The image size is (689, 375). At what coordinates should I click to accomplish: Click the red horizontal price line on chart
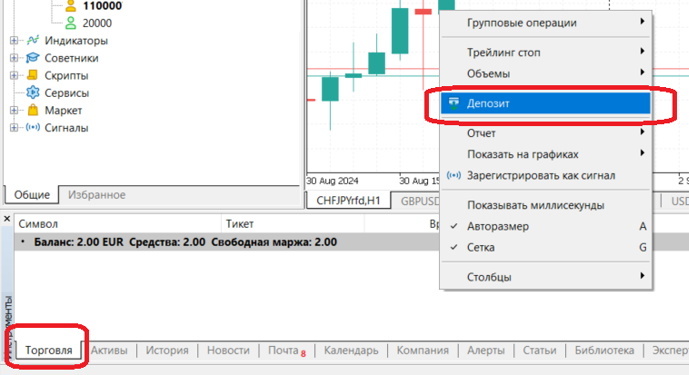pyautogui.click(x=374, y=69)
